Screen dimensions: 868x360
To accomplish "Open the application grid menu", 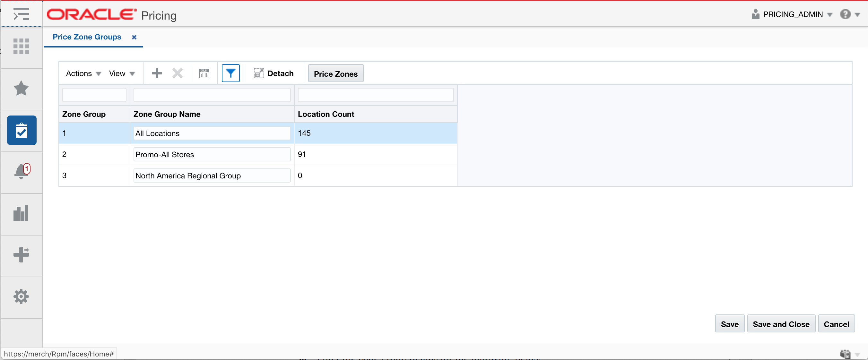I will tap(21, 47).
